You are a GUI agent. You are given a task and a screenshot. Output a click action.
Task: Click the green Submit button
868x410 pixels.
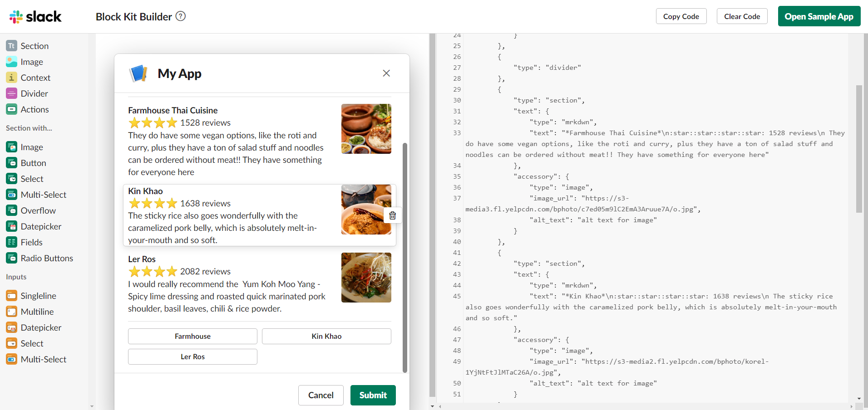[373, 395]
